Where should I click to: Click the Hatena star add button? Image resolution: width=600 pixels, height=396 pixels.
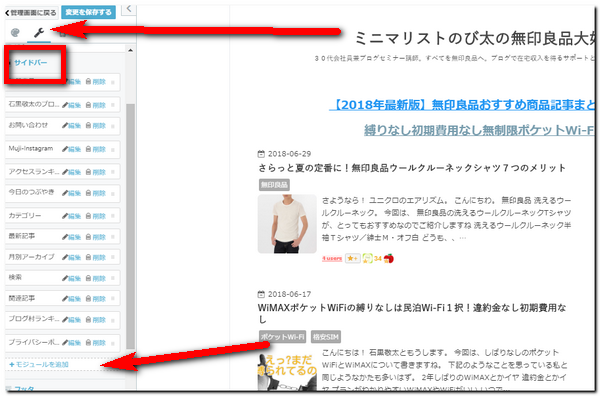(x=352, y=259)
